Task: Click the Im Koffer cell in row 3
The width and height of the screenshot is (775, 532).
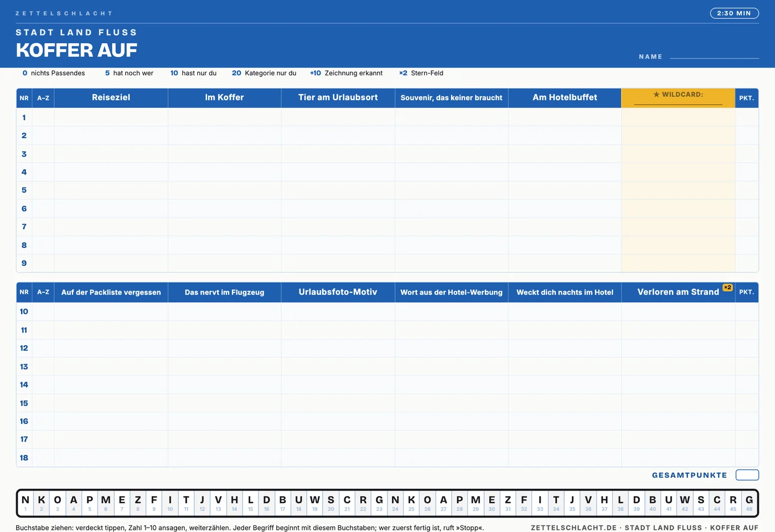Action: pos(224,154)
